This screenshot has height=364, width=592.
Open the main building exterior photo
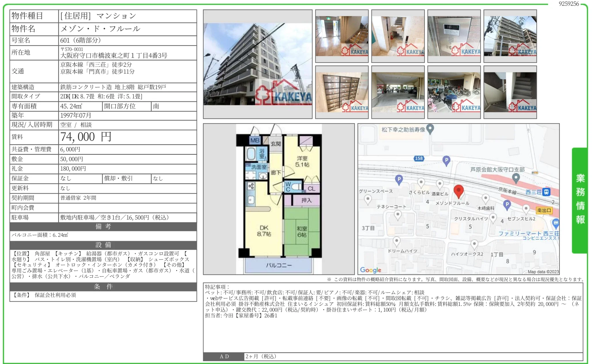pos(258,64)
